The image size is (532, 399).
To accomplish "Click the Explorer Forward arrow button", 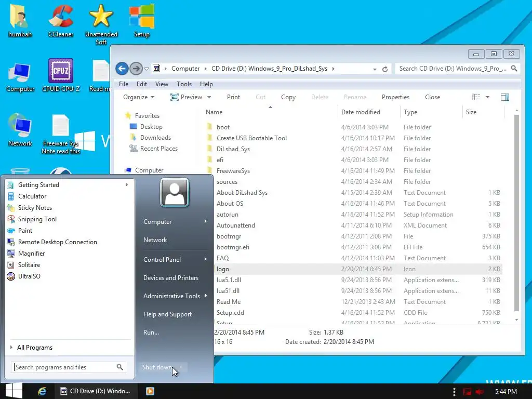I will [x=136, y=69].
